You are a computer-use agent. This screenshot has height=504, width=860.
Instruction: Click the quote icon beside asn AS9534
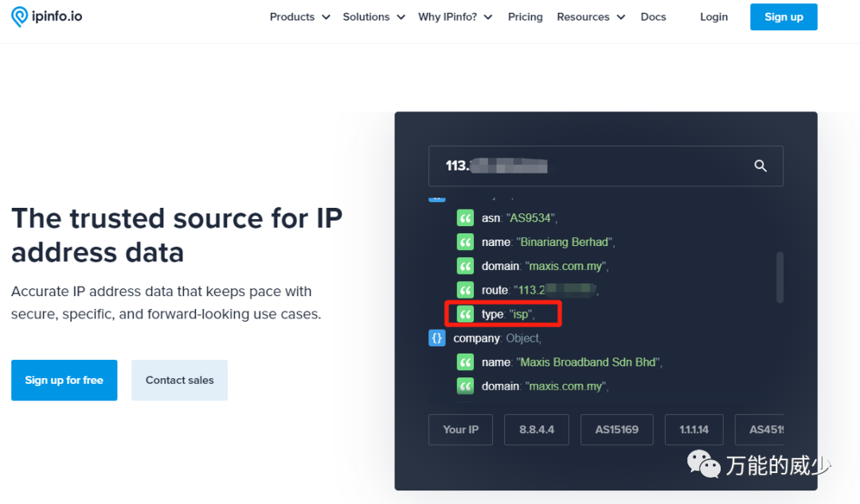coord(465,217)
